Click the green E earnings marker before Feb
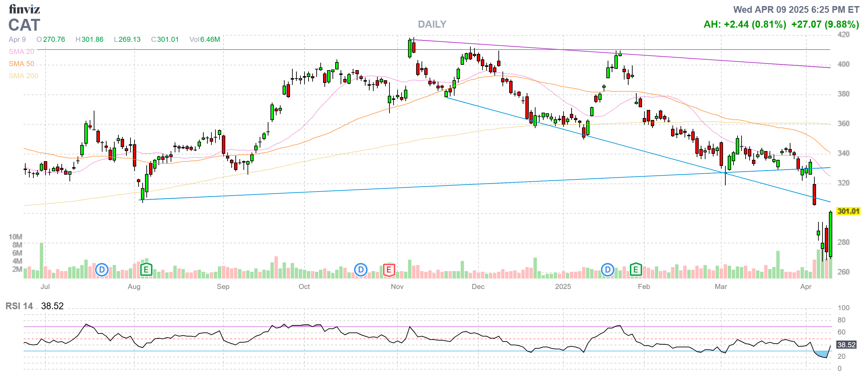 tap(636, 270)
